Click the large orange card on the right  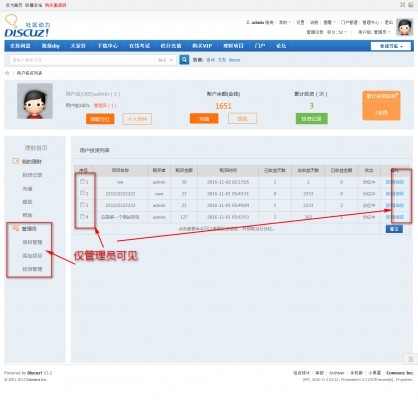click(x=381, y=105)
